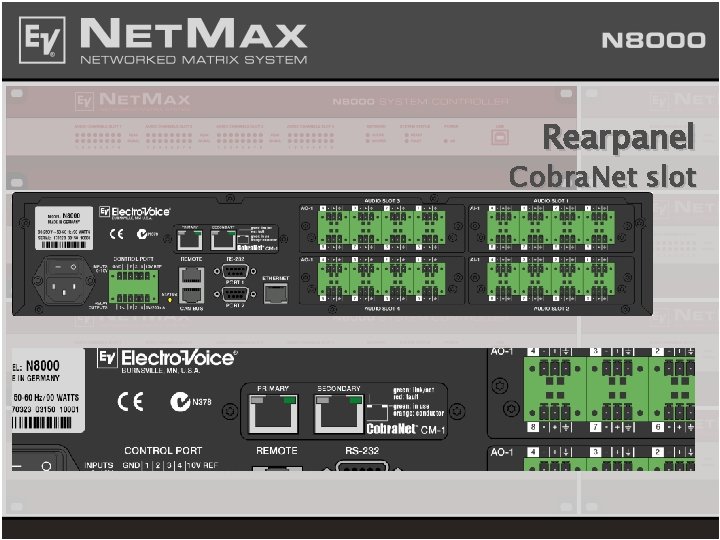The width and height of the screenshot is (720, 540).
Task: Click the Rearpanel heading text
Action: 619,137
